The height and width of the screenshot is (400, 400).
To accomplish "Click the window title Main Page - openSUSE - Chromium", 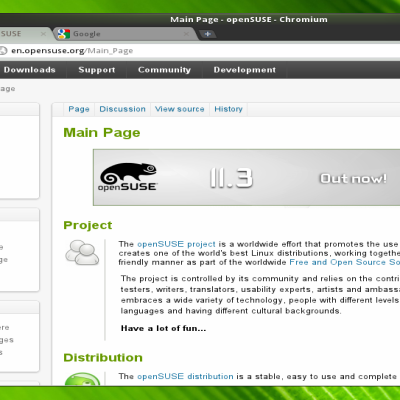I will click(x=249, y=20).
